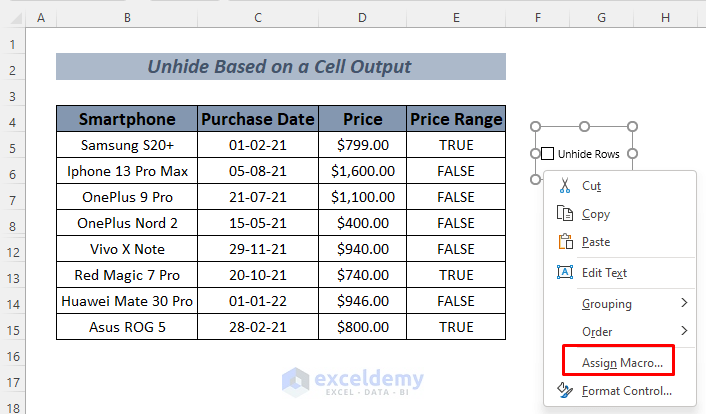Click the Iphone 13 Pro Max cell
Viewport: 706px width, 414px height.
127,171
